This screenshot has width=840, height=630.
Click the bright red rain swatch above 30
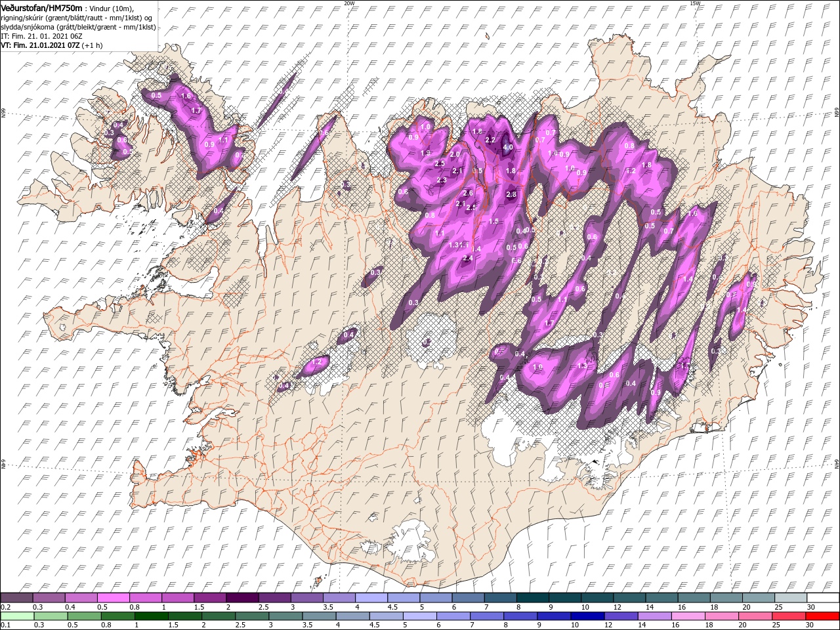822,616
